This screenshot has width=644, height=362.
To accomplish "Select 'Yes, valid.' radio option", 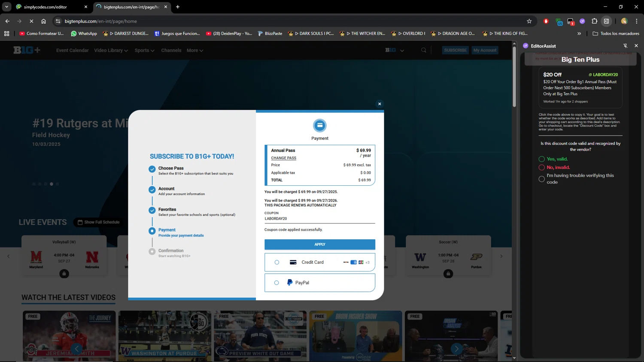I will coord(542,159).
